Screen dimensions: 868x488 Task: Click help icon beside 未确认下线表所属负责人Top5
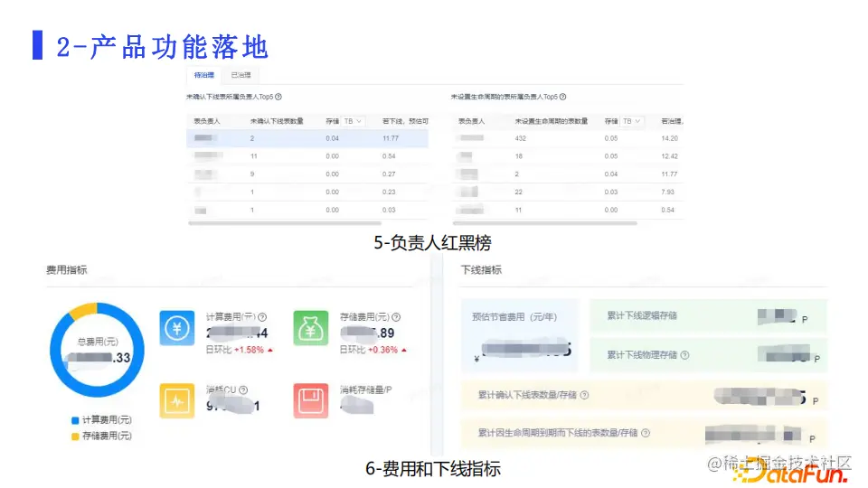coord(278,97)
